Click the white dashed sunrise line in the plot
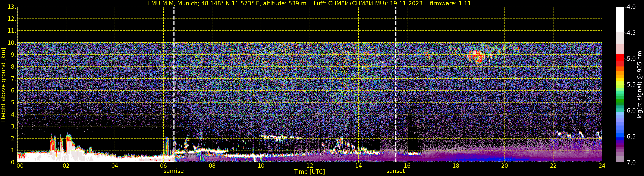644x176 pixels. tap(174, 84)
